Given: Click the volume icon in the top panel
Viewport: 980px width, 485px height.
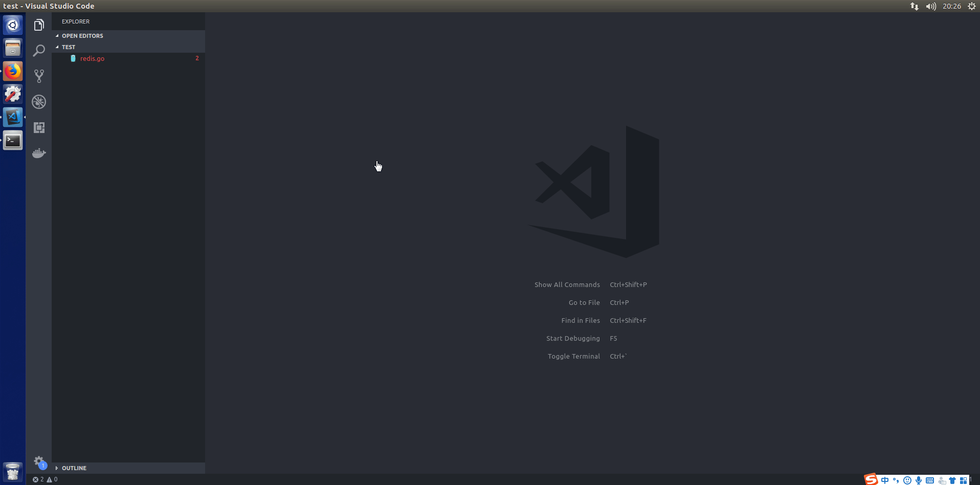Looking at the screenshot, I should pyautogui.click(x=930, y=6).
